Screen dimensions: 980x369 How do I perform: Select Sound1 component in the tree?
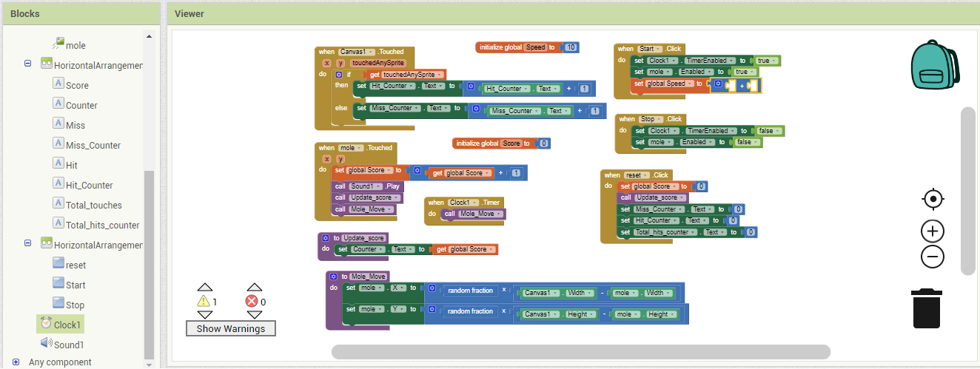69,345
